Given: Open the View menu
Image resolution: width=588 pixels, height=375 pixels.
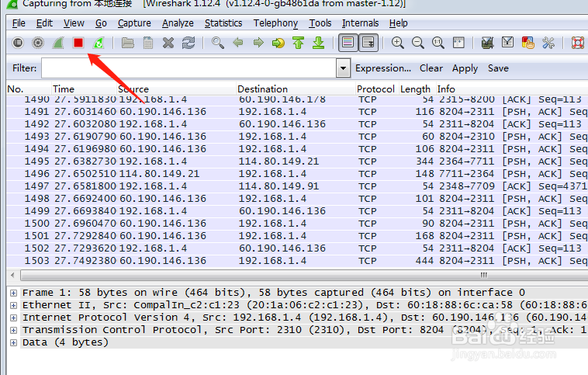Looking at the screenshot, I should coord(74,23).
